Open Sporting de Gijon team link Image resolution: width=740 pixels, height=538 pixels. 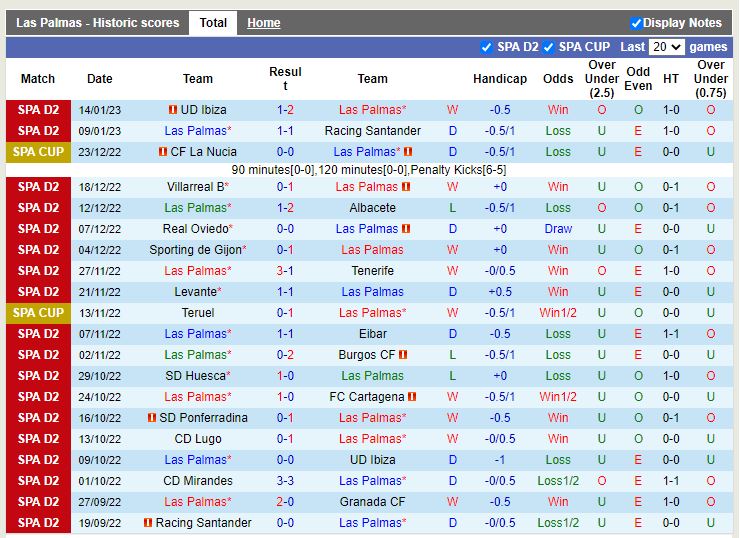tap(195, 250)
